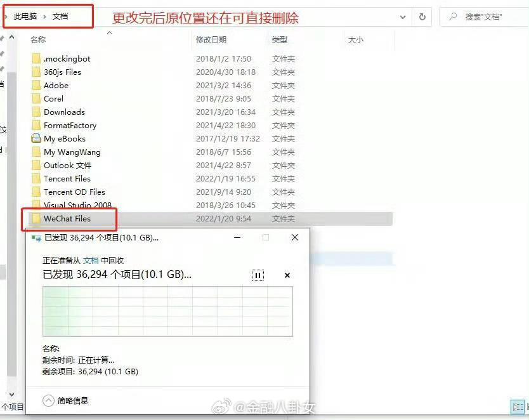The height and width of the screenshot is (420, 529).
Task: Select the Downloads folder name
Action: pyautogui.click(x=65, y=112)
